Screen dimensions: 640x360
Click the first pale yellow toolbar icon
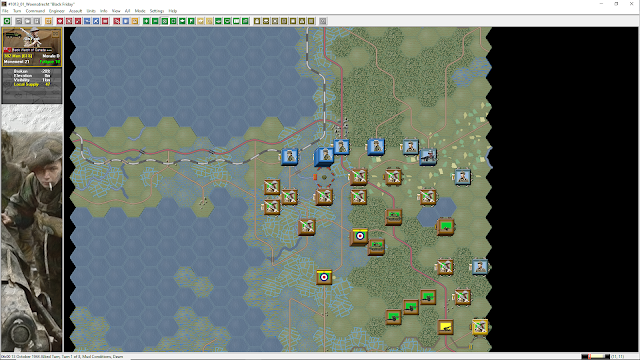(200, 21)
